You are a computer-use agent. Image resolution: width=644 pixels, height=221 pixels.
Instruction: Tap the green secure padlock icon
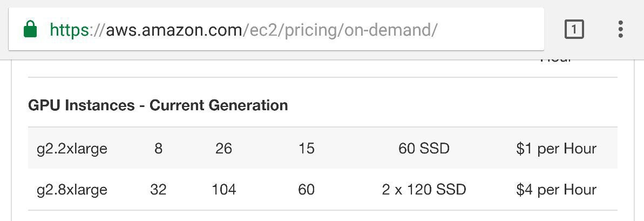click(x=30, y=30)
